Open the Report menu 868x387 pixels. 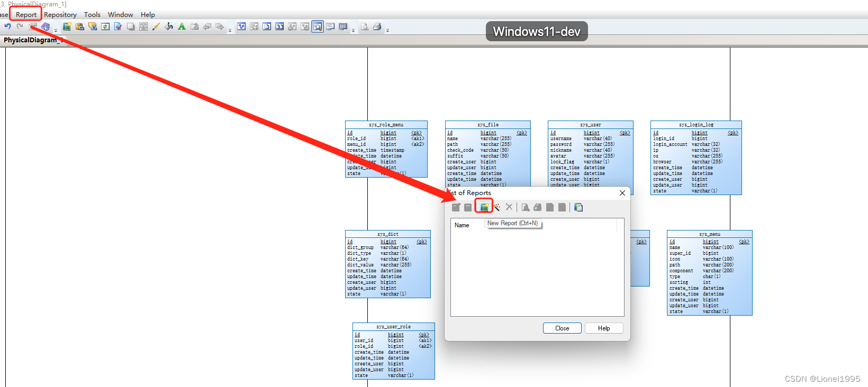pos(26,14)
